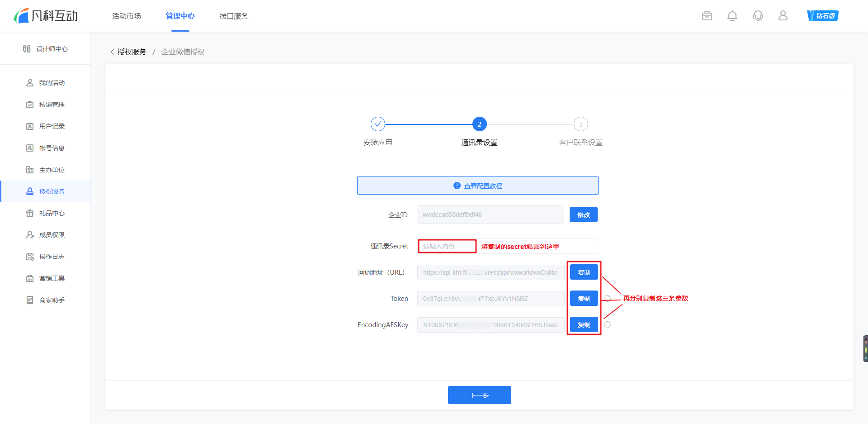Click the briefcase icon in header
Image resolution: width=868 pixels, height=424 pixels.
click(707, 16)
